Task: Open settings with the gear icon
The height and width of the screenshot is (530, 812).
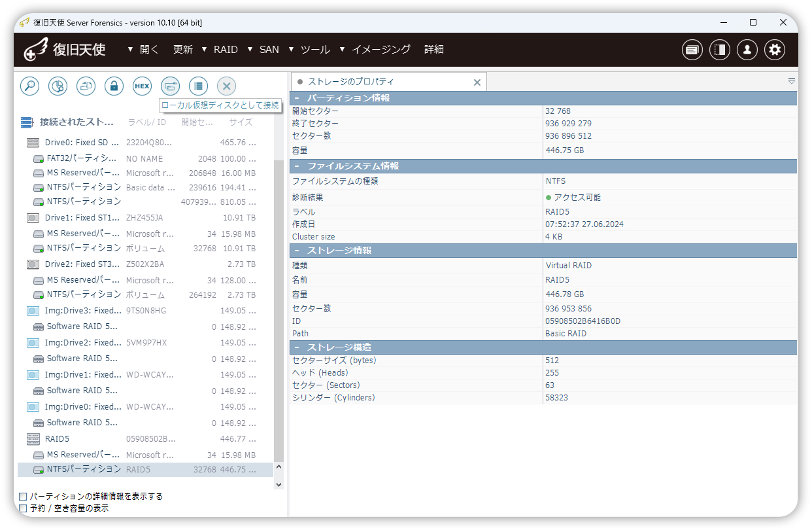Action: tap(775, 50)
